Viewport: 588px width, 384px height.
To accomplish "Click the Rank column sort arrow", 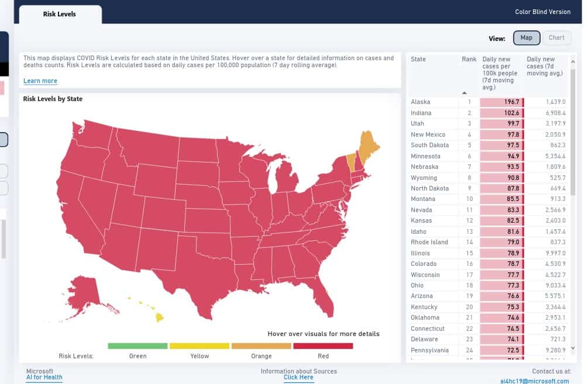I will (465, 93).
